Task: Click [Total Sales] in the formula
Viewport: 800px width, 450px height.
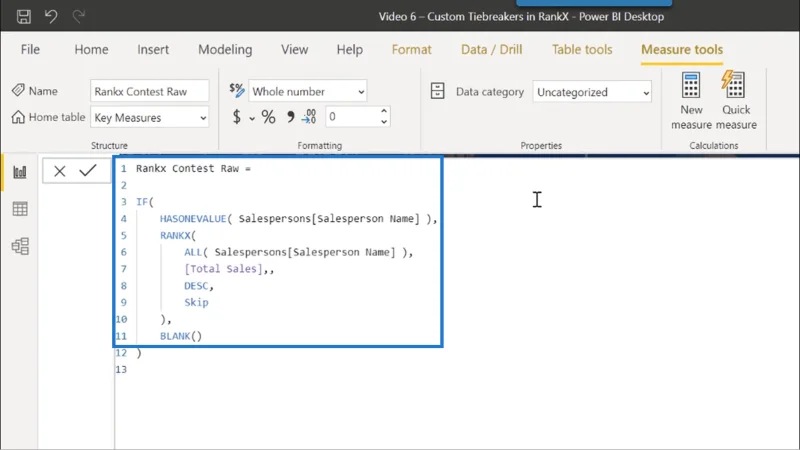Action: (x=223, y=269)
